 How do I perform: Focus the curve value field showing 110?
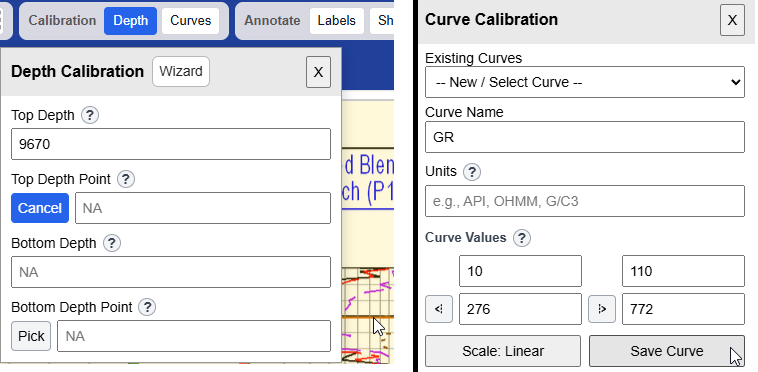pyautogui.click(x=683, y=271)
